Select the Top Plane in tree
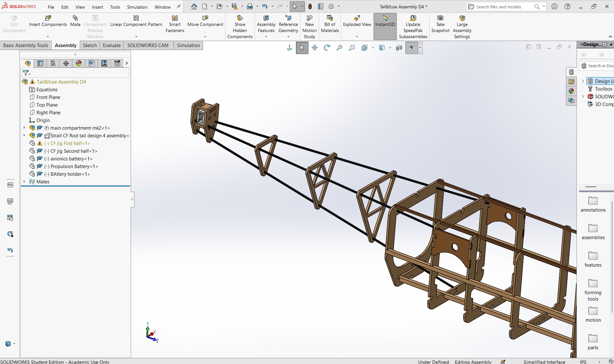This screenshot has width=614, height=364. pos(47,105)
